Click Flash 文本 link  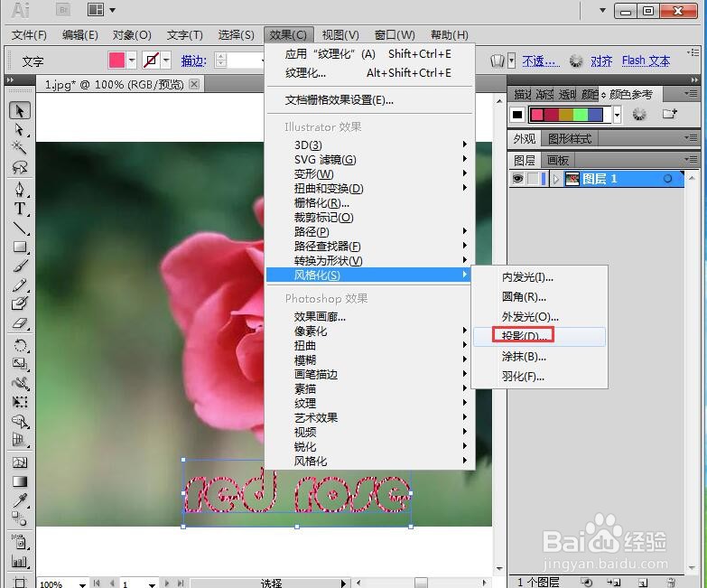point(646,61)
